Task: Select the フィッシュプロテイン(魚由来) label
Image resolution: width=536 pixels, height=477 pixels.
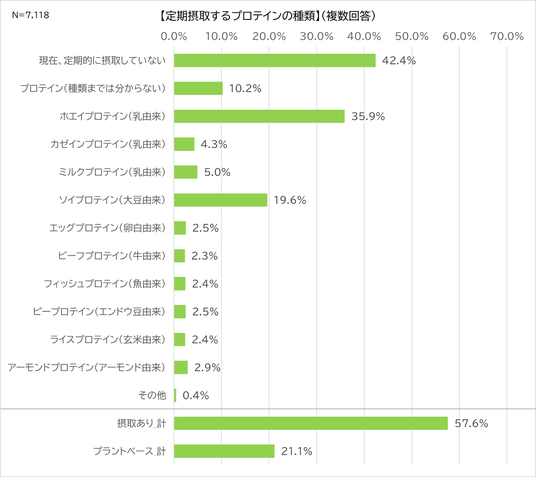Action: coord(105,284)
